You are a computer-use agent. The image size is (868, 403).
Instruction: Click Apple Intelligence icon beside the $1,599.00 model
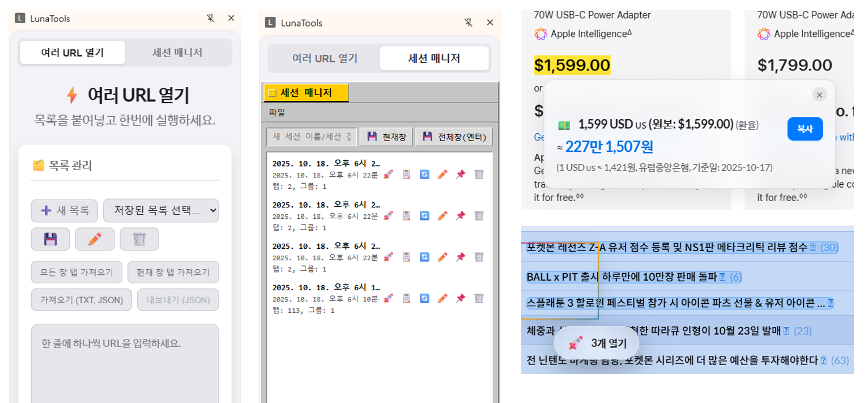click(541, 34)
